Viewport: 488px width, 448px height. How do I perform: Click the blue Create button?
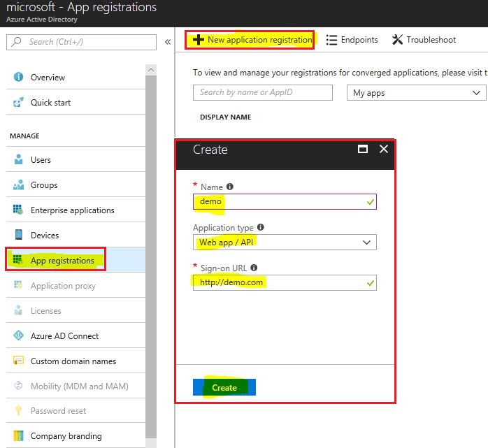(x=224, y=387)
